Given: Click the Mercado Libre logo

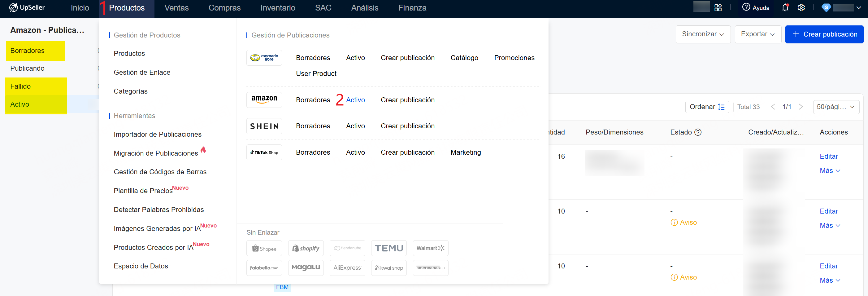Looking at the screenshot, I should 264,58.
